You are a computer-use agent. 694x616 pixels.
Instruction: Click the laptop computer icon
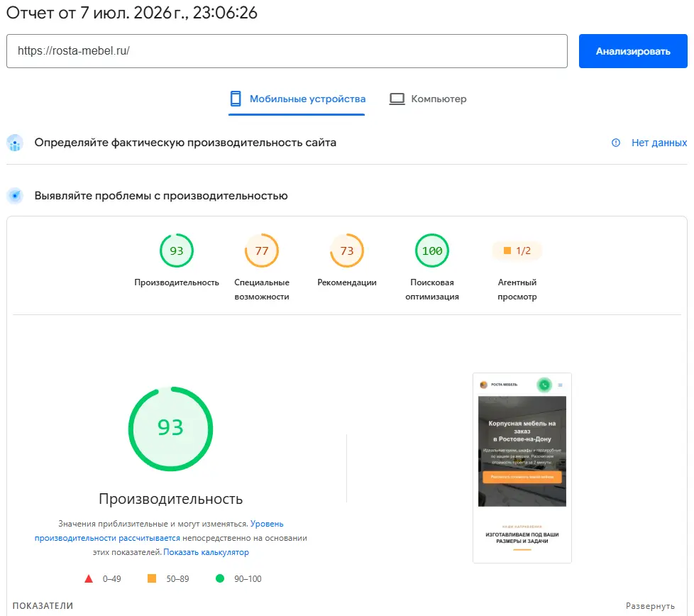pyautogui.click(x=397, y=99)
